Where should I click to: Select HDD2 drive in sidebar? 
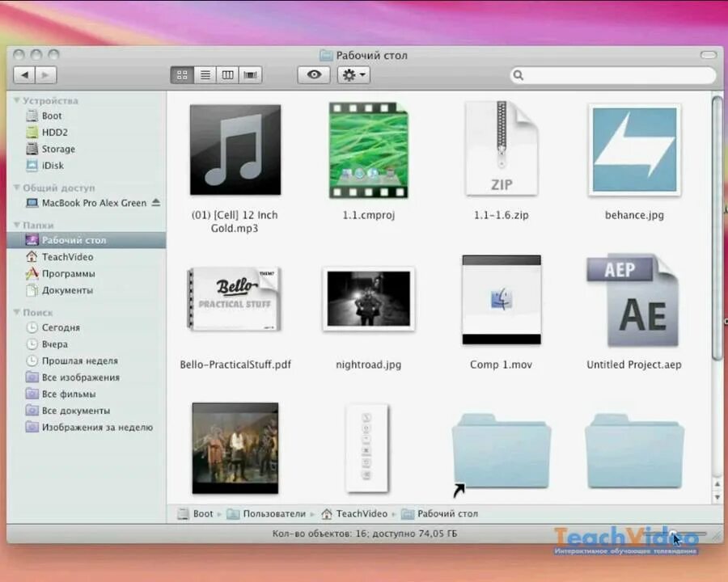click(x=87, y=133)
